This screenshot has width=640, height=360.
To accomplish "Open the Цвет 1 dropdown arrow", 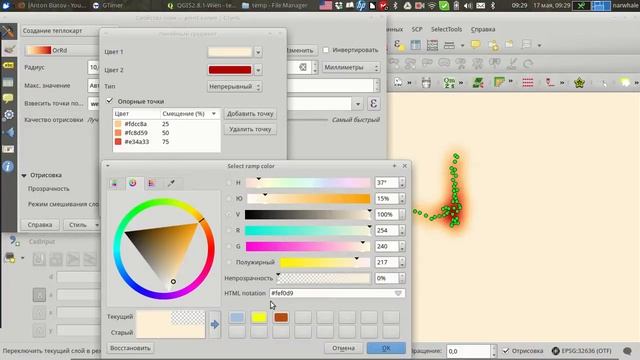I will click(258, 52).
